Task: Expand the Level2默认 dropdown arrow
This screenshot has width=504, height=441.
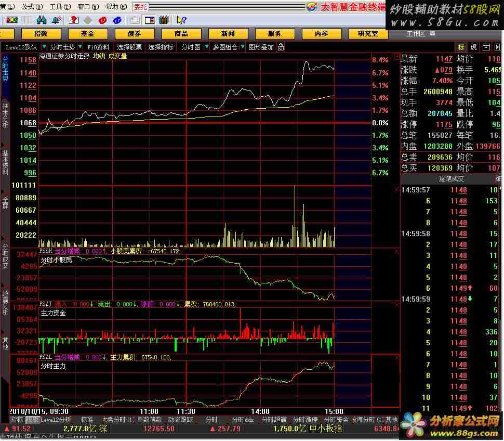Action: pyautogui.click(x=44, y=47)
